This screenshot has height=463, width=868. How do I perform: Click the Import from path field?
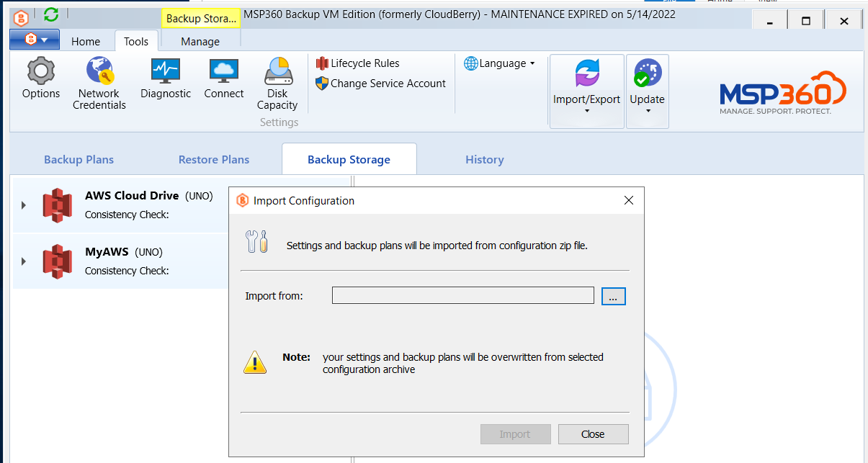(463, 295)
